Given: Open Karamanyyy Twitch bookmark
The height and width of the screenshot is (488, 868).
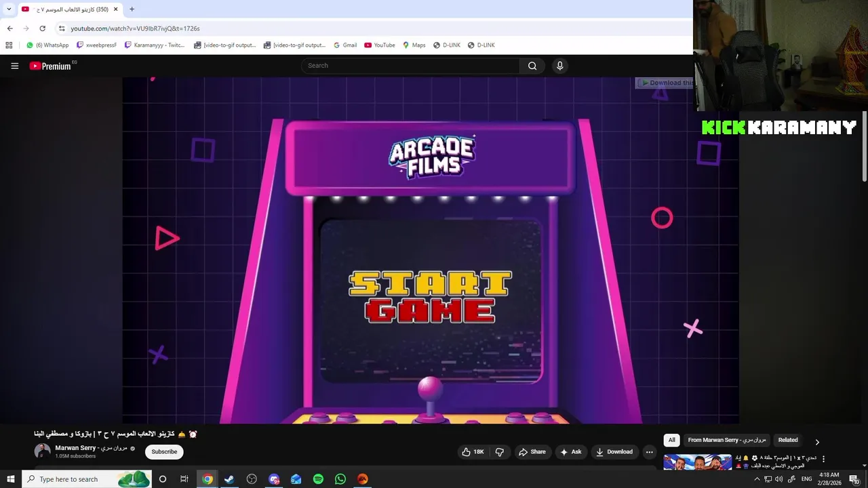Looking at the screenshot, I should [155, 45].
